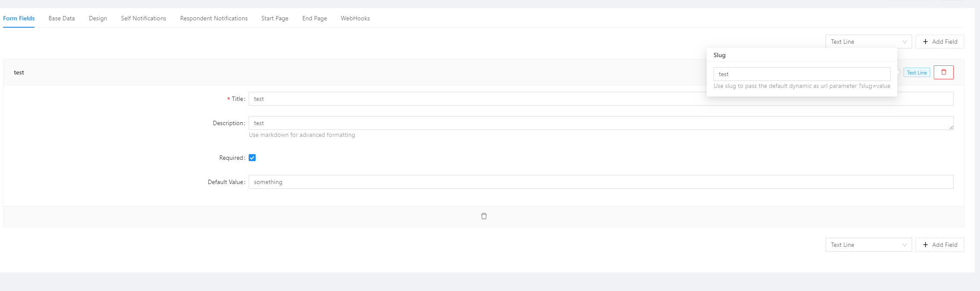Delete the test field using red trash icon
This screenshot has height=291, width=980.
(944, 72)
